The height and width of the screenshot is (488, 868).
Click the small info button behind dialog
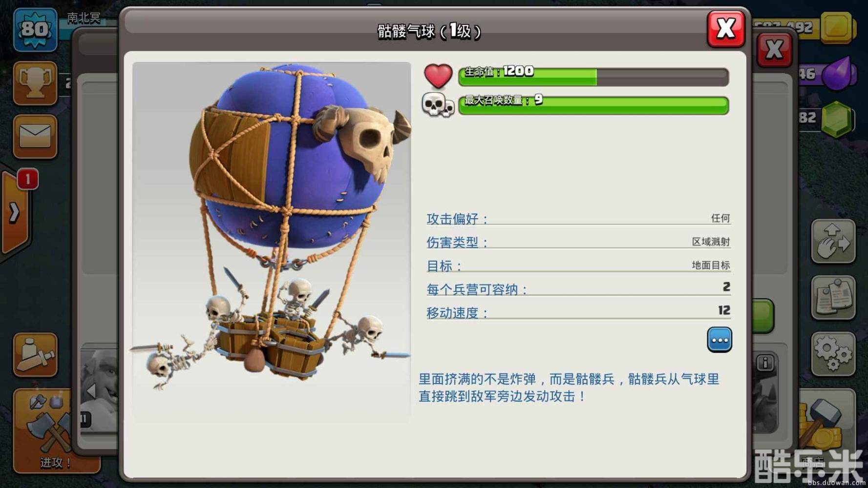point(765,363)
